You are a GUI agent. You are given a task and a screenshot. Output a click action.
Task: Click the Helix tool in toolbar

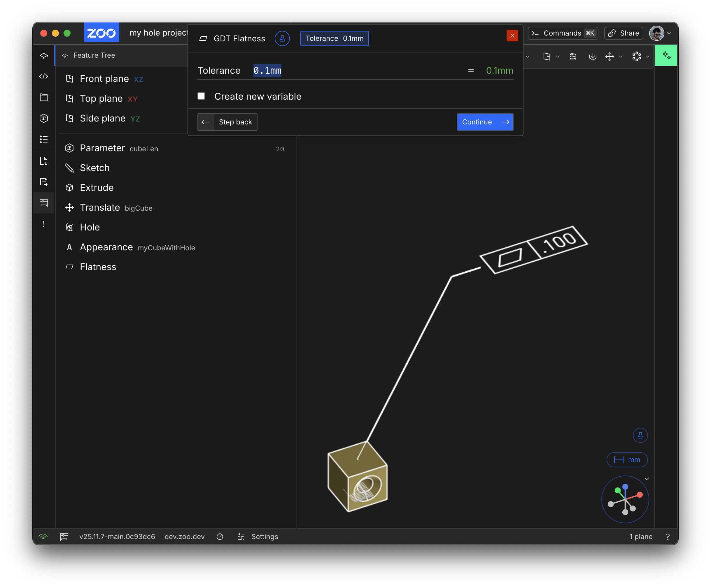coord(573,57)
